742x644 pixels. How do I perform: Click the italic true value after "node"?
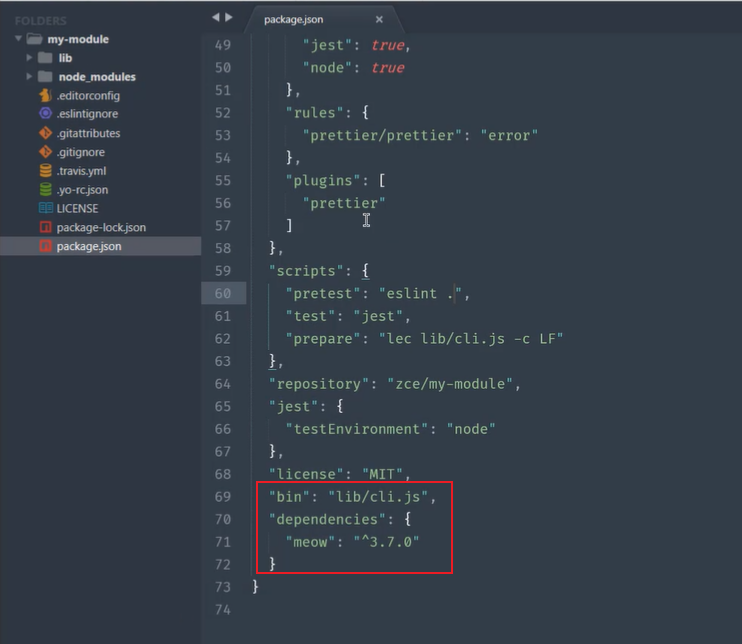388,68
